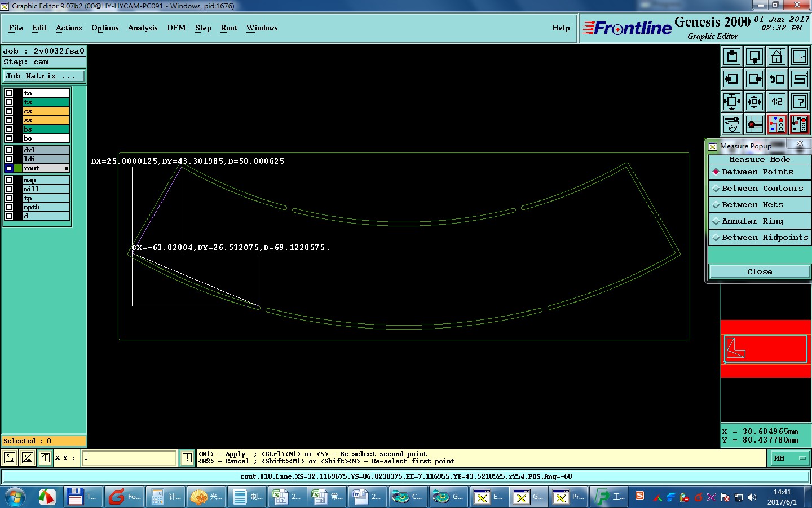Screen dimensions: 812x508
Task: Click the home view icon
Action: click(x=777, y=56)
